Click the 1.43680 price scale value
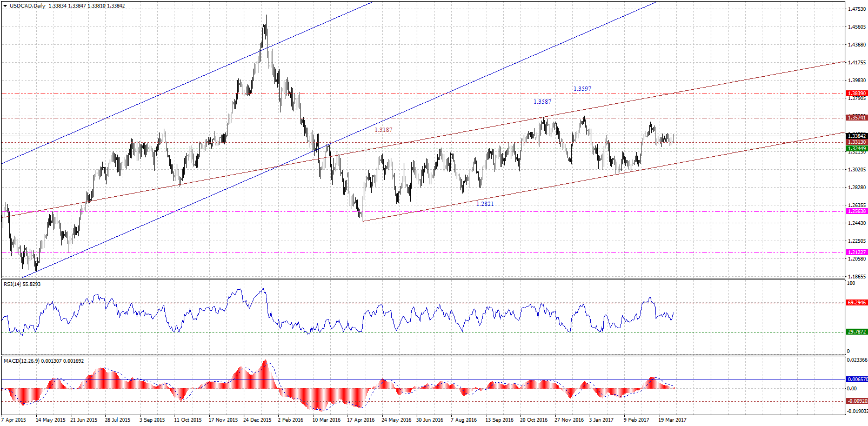The image size is (868, 426). tap(857, 45)
